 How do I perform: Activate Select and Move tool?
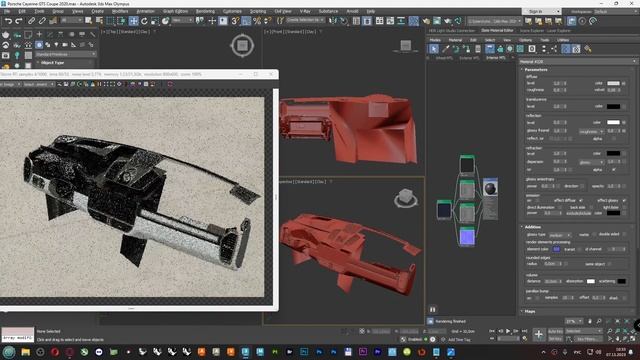[x=133, y=21]
